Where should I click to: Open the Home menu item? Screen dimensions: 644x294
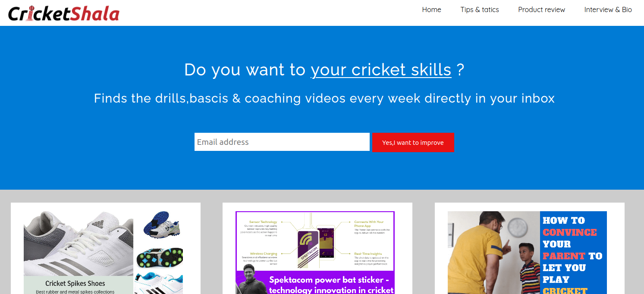pyautogui.click(x=431, y=9)
